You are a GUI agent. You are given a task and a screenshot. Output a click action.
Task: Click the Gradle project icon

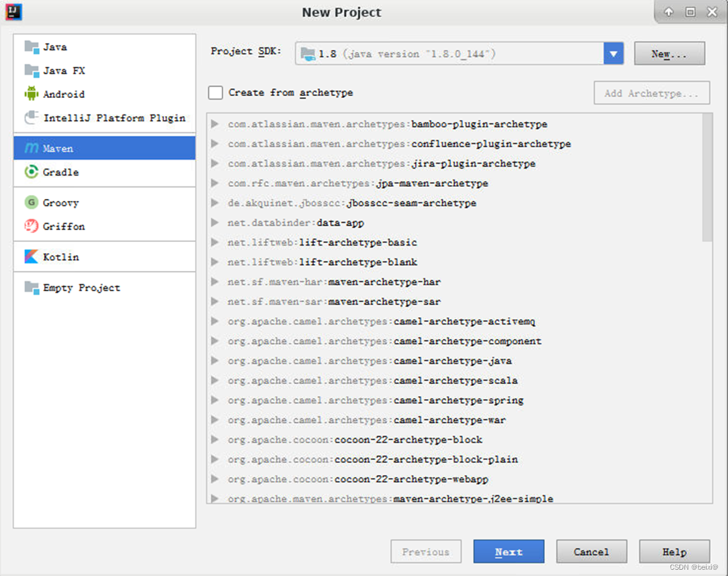[x=32, y=172]
